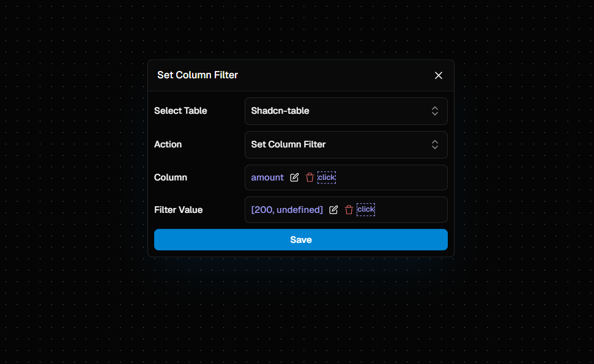Viewport: 594px width, 364px height.
Task: Open the Set Column Filter action selector
Action: pyautogui.click(x=346, y=144)
